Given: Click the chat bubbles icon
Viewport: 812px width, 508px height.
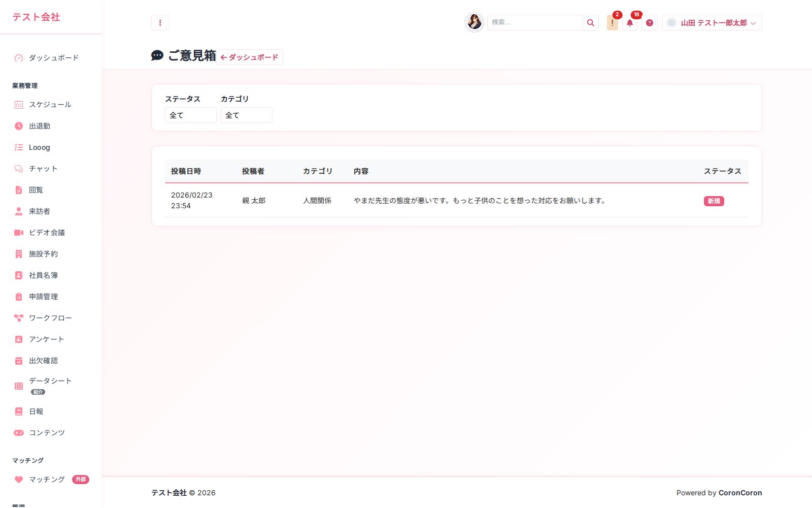Looking at the screenshot, I should tap(19, 169).
